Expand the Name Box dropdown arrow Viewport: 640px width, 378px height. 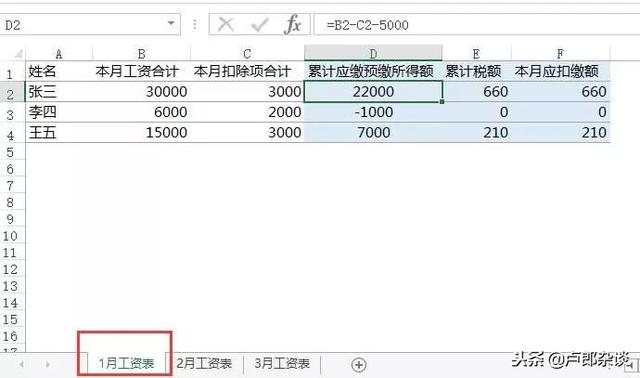[x=171, y=23]
